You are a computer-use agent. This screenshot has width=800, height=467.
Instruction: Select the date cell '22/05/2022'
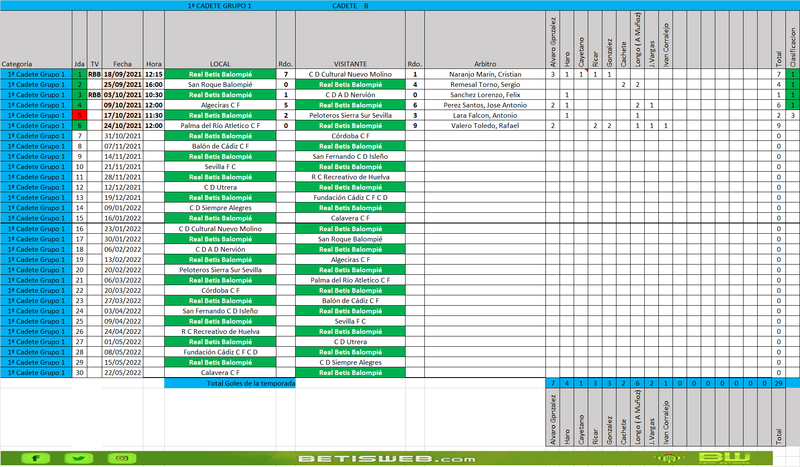click(122, 373)
